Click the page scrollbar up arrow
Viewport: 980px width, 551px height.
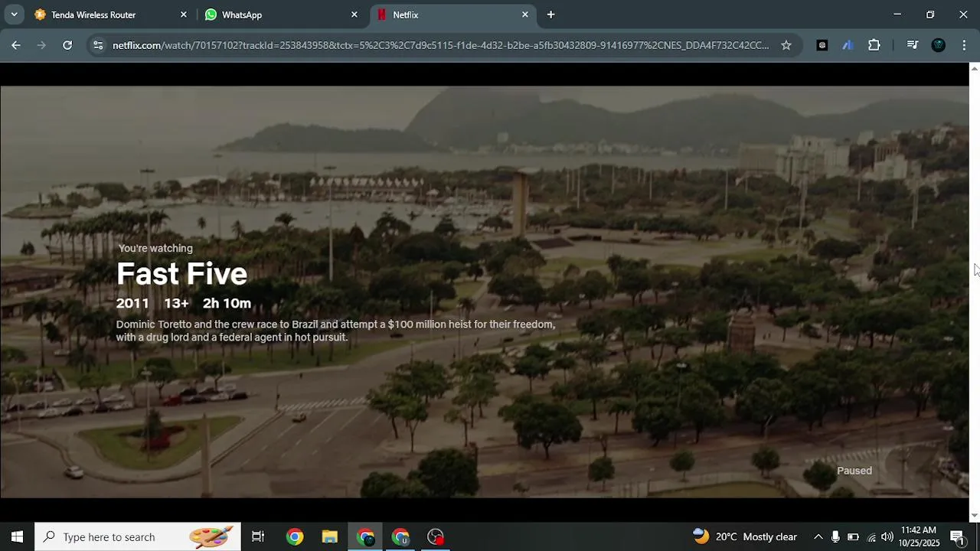tap(975, 69)
